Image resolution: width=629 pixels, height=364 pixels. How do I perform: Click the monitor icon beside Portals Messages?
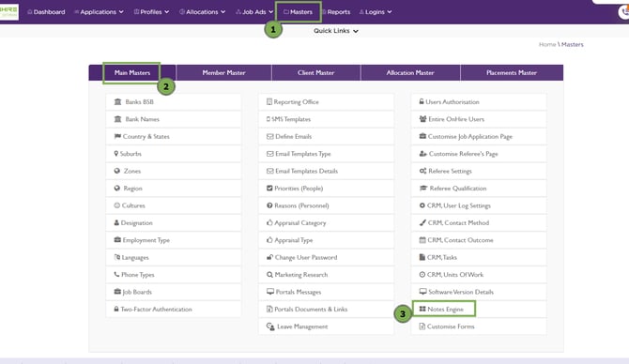(270, 292)
